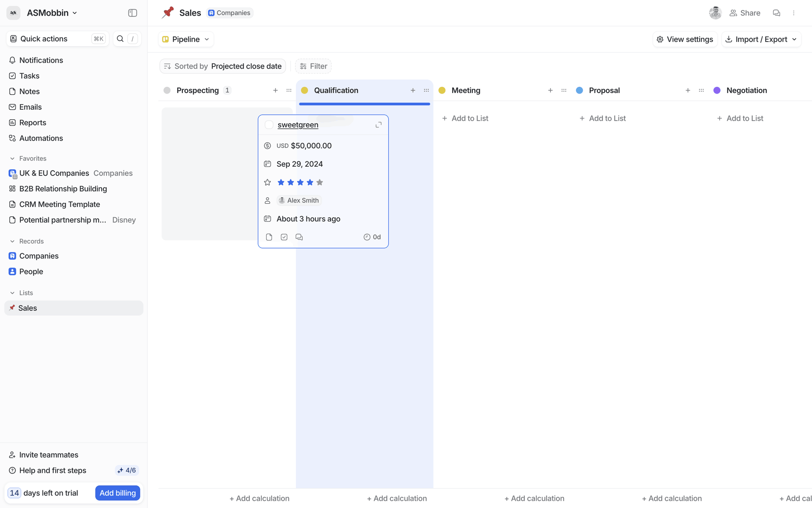Screen dimensions: 812x508
Task: Open the ASMobbin workspace dropdown
Action: (52, 13)
